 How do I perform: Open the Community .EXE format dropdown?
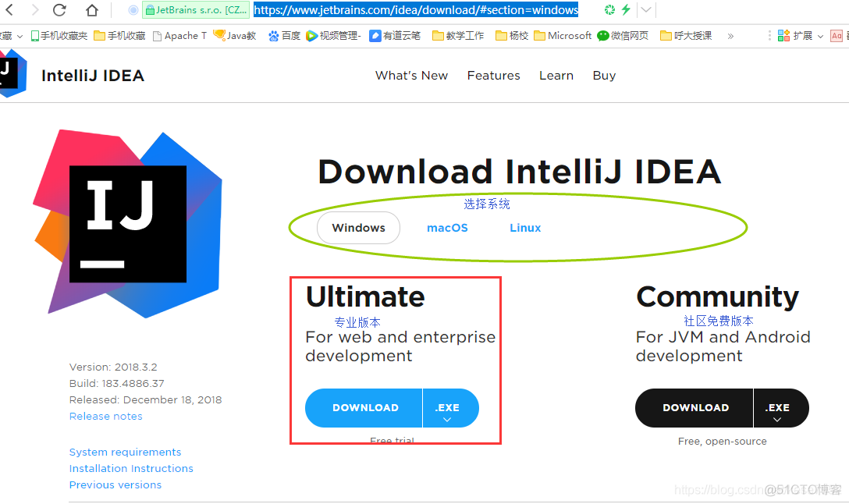point(781,407)
